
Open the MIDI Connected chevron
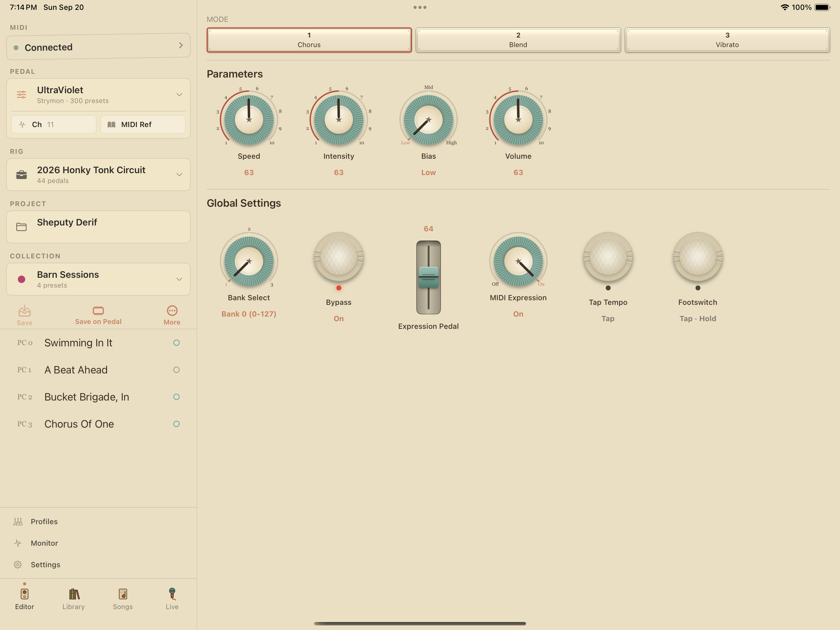click(x=181, y=45)
